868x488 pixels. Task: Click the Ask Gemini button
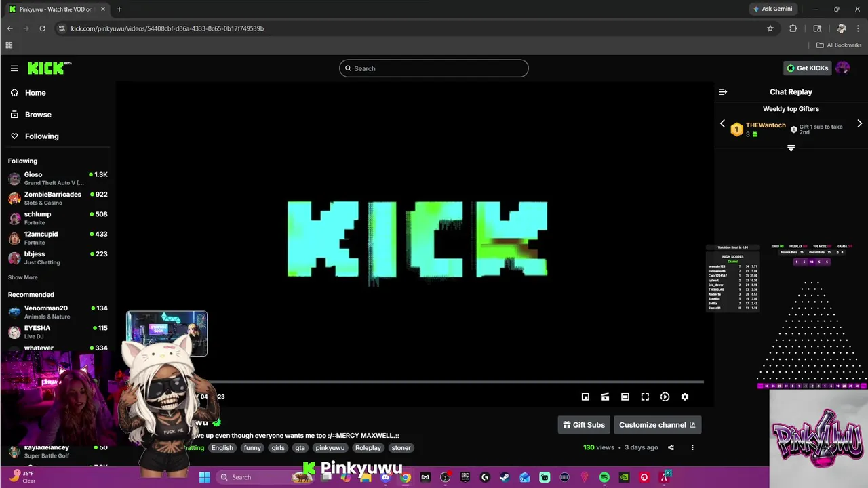coord(772,9)
